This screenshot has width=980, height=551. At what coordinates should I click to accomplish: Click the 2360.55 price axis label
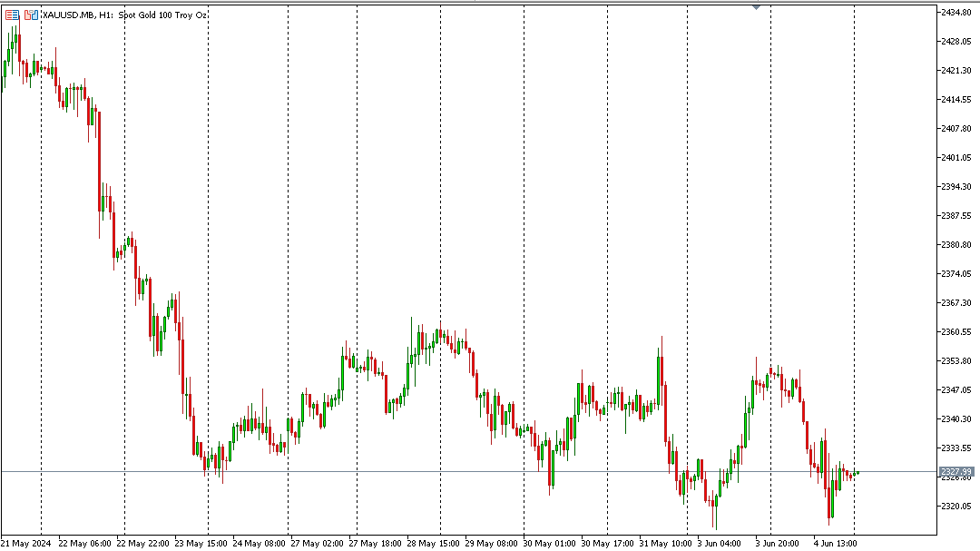point(956,331)
